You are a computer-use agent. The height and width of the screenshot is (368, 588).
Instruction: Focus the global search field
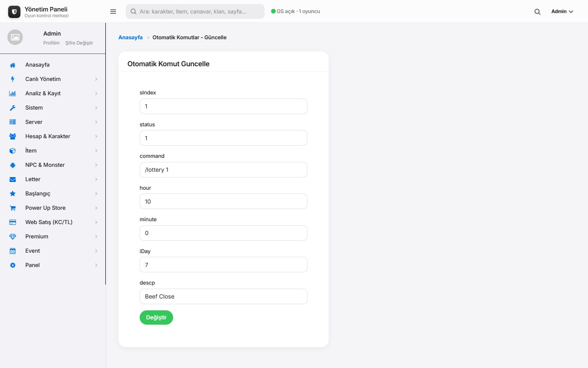(x=195, y=11)
